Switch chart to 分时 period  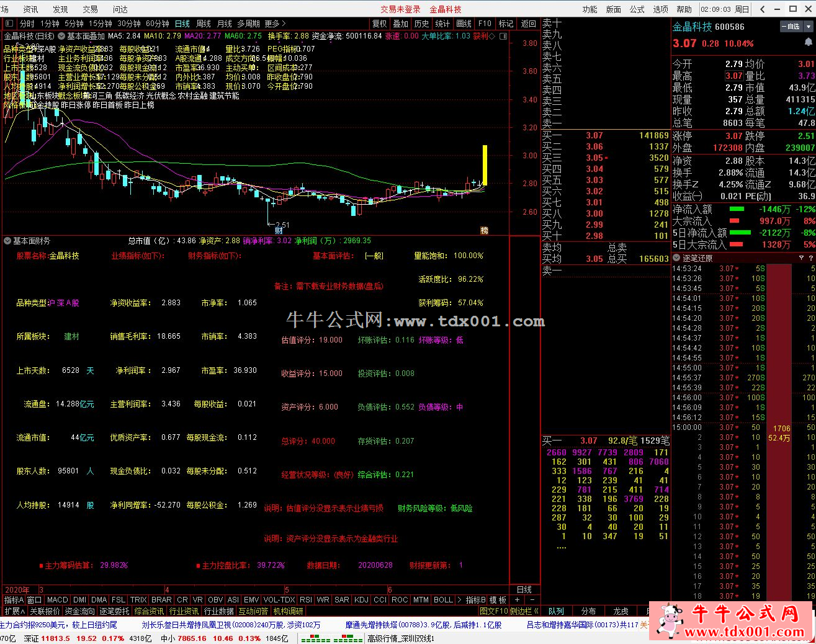(x=27, y=24)
